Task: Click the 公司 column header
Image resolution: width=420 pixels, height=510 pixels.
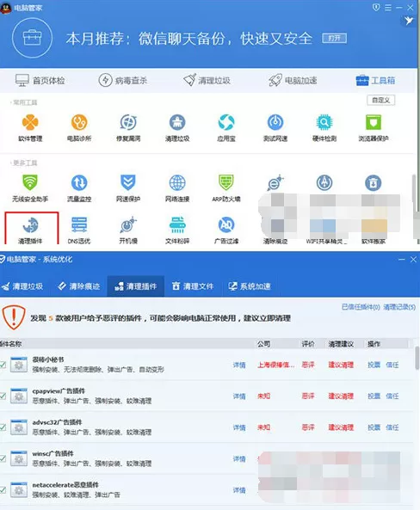Action: point(263,344)
